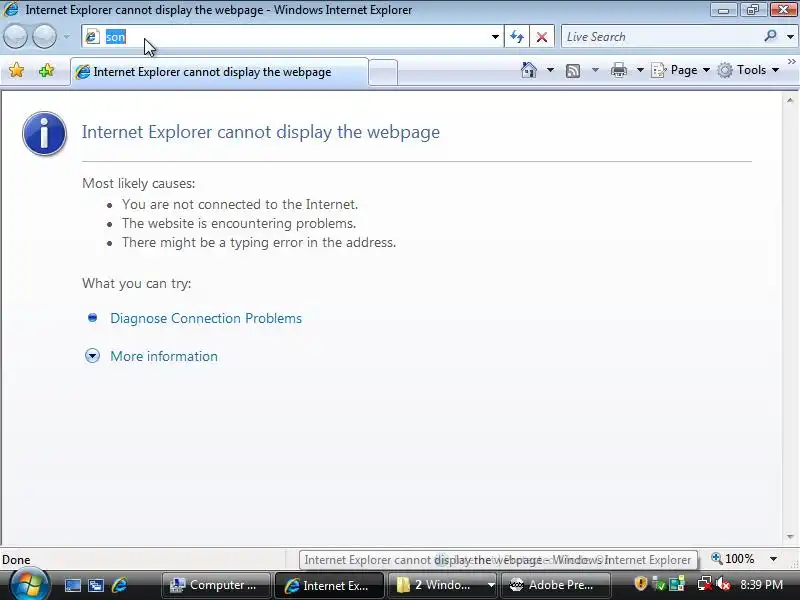Expand the address bar history dropdown

pyautogui.click(x=495, y=37)
